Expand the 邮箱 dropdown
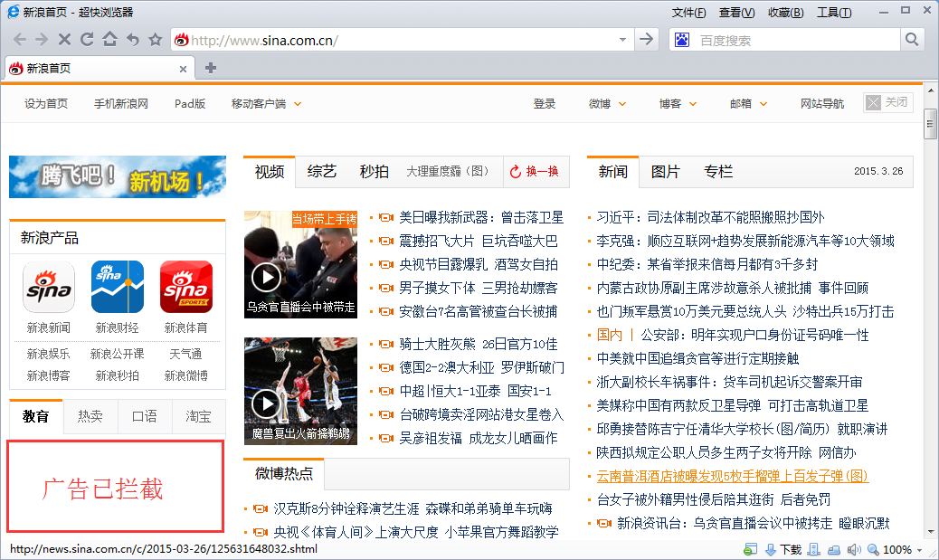 coord(764,104)
